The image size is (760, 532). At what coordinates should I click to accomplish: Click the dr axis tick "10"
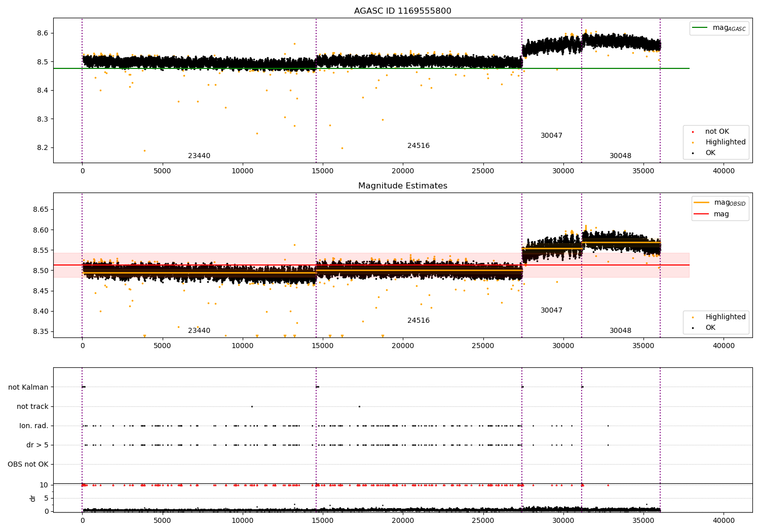pyautogui.click(x=44, y=485)
